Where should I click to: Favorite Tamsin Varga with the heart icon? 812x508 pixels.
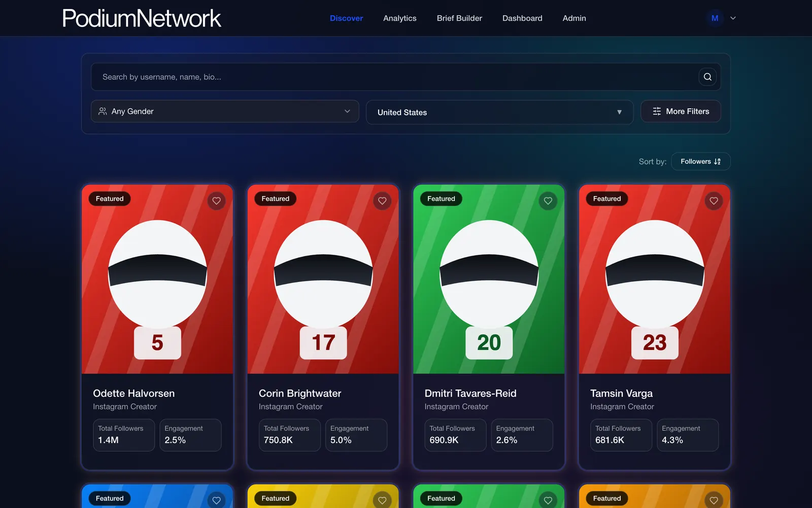coord(714,201)
